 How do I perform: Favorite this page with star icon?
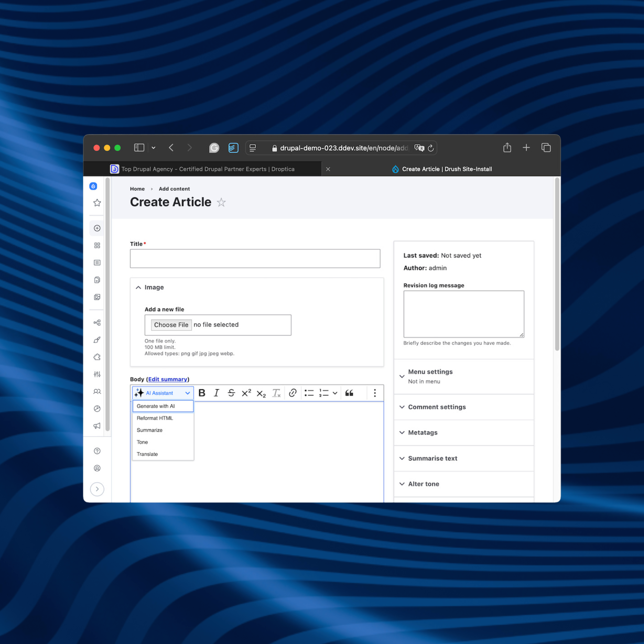pyautogui.click(x=221, y=202)
